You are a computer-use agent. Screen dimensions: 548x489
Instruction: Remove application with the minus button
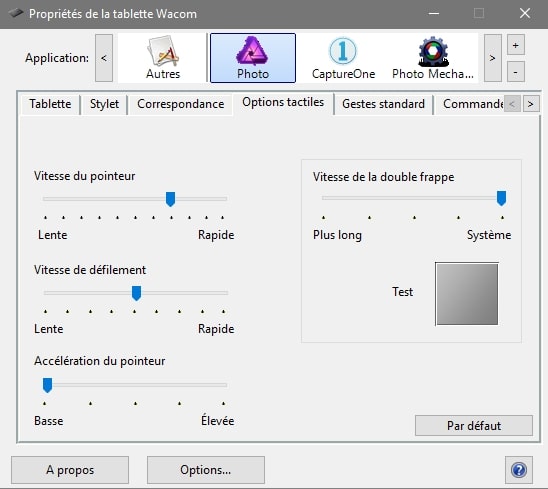click(515, 72)
